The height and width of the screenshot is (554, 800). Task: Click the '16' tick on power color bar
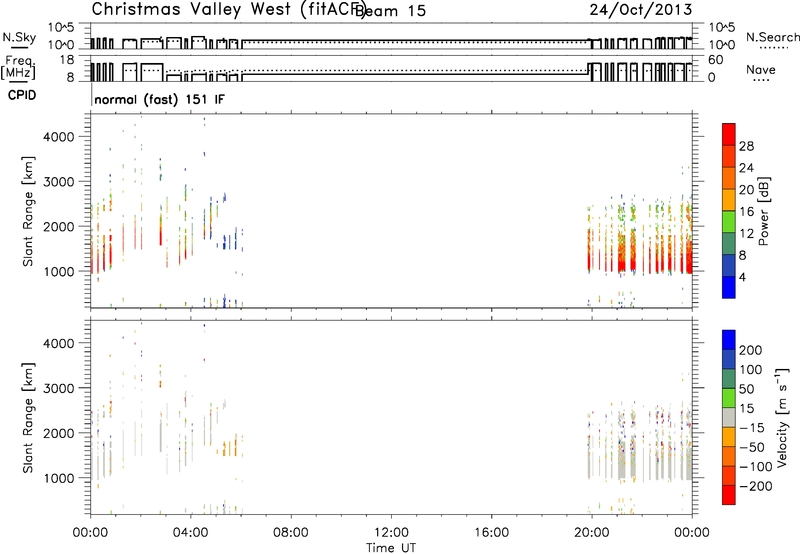pos(746,212)
